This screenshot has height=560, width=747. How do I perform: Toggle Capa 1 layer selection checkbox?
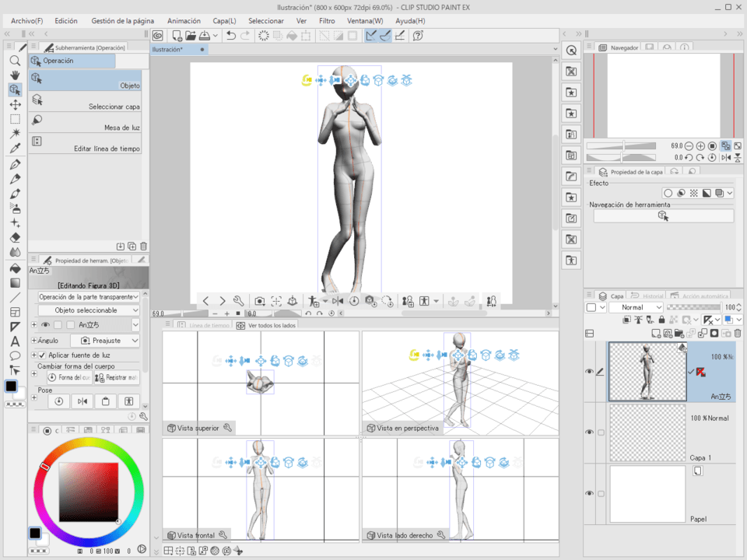601,432
